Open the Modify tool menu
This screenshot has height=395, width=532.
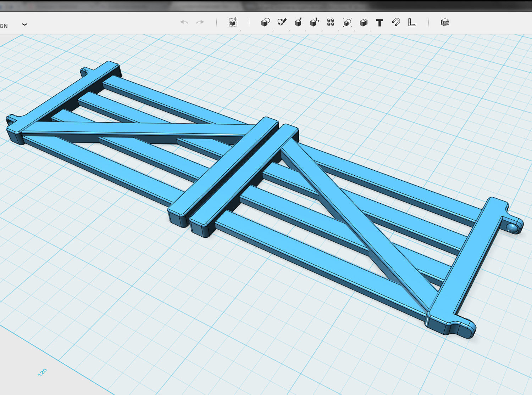[x=315, y=22]
